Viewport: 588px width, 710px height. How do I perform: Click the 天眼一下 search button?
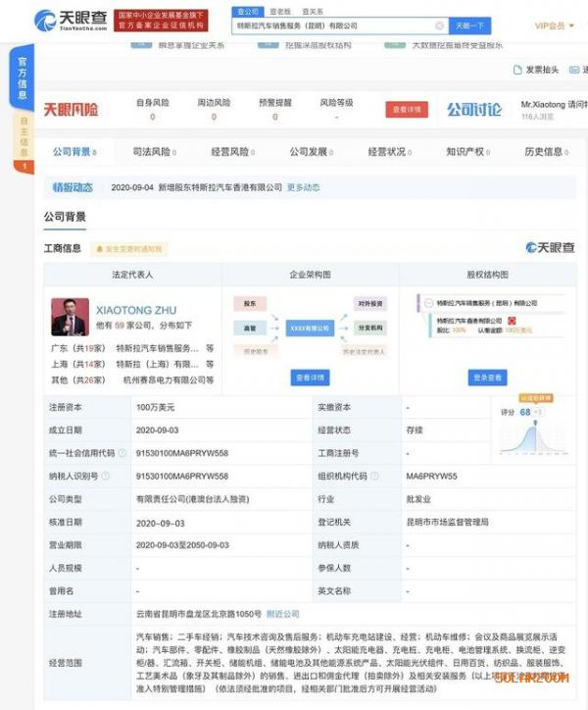(469, 25)
